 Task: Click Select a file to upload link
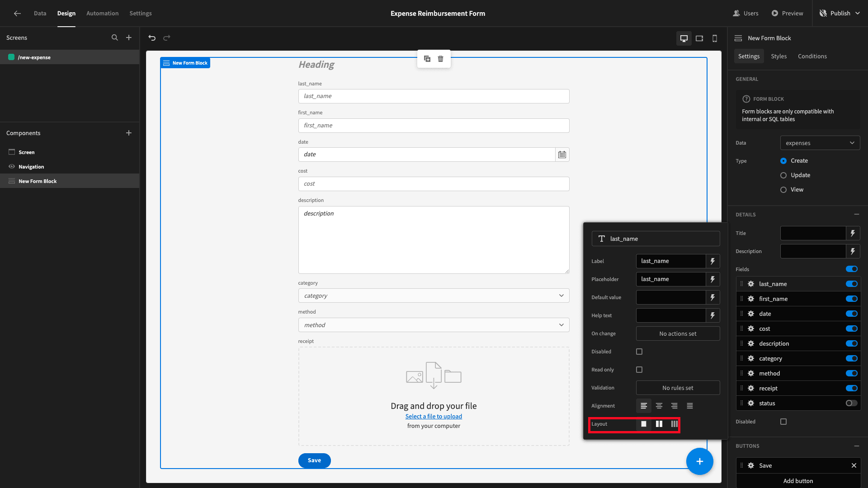(x=434, y=416)
